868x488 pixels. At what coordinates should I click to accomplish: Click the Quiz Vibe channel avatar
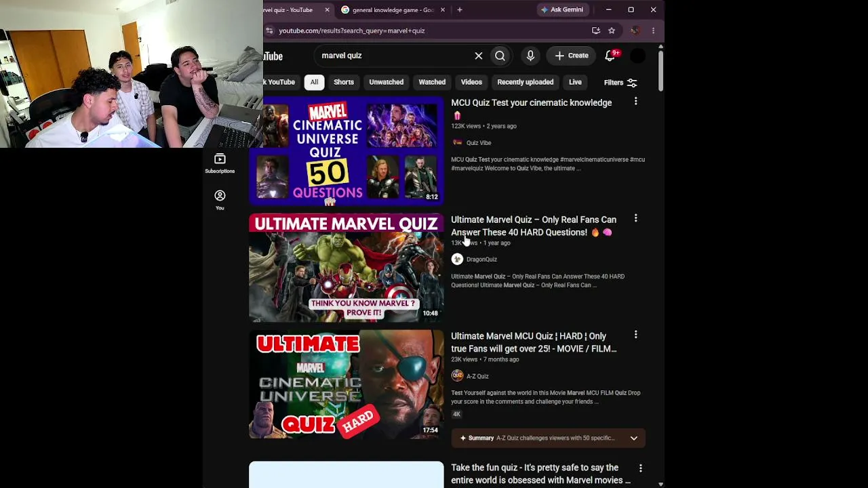(457, 143)
